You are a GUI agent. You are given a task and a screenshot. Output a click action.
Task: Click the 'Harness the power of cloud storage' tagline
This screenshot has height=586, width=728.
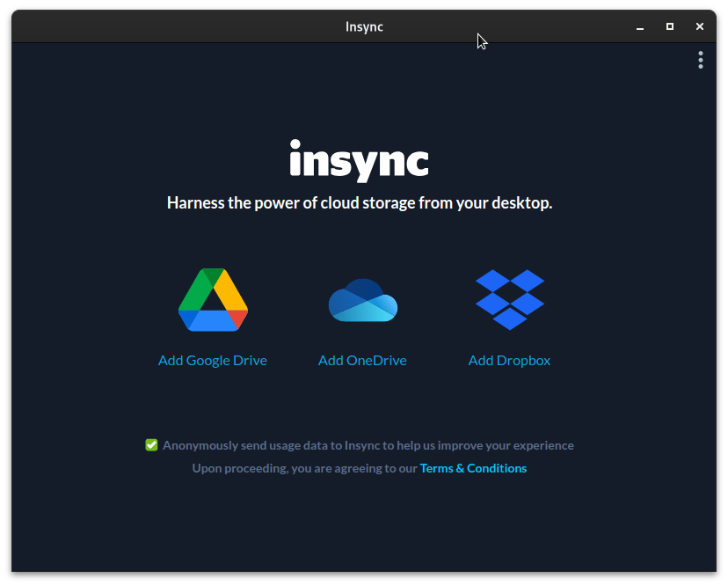click(360, 203)
